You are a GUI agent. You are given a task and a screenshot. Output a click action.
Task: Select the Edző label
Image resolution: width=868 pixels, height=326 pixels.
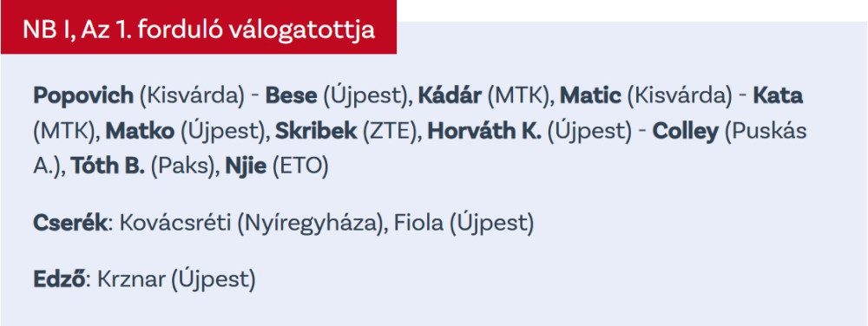(59, 279)
